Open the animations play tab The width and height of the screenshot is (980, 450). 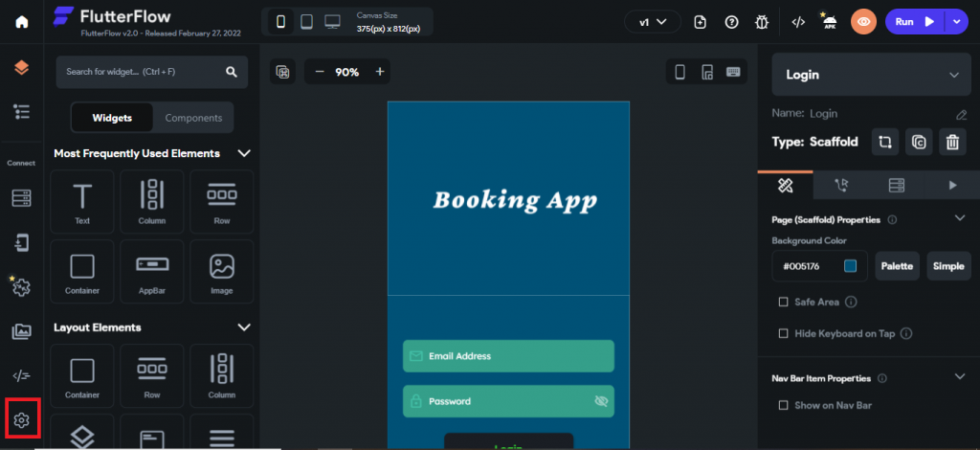952,185
